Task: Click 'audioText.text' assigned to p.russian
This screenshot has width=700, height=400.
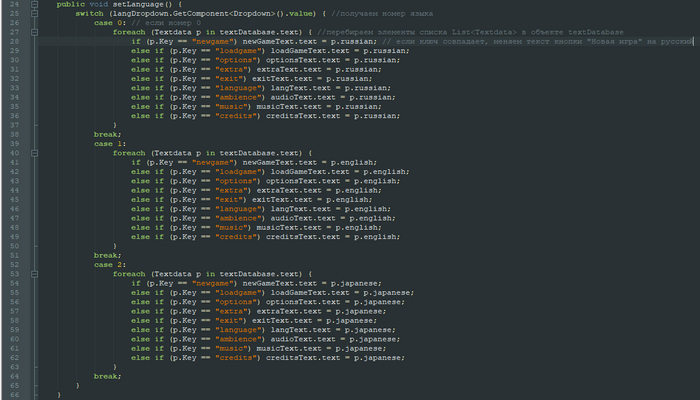Action: tap(303, 97)
